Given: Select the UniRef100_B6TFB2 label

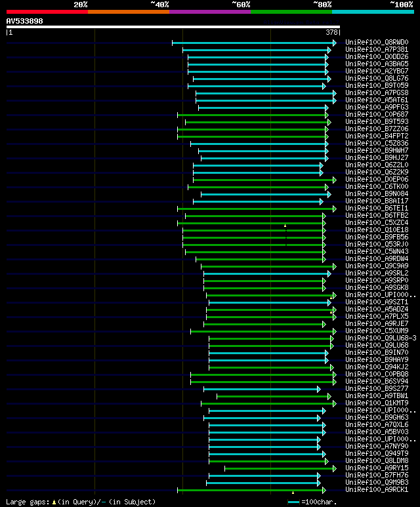Looking at the screenshot, I should point(377,216).
